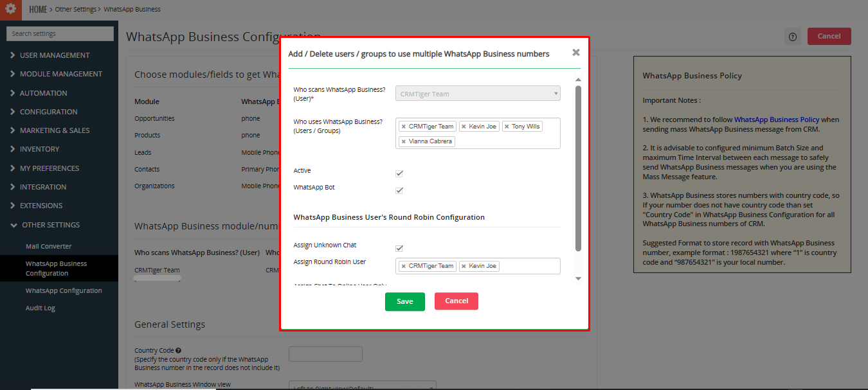Viewport: 868px width, 390px height.
Task: Click WhatsApp Business breadcrumb
Action: click(x=132, y=10)
